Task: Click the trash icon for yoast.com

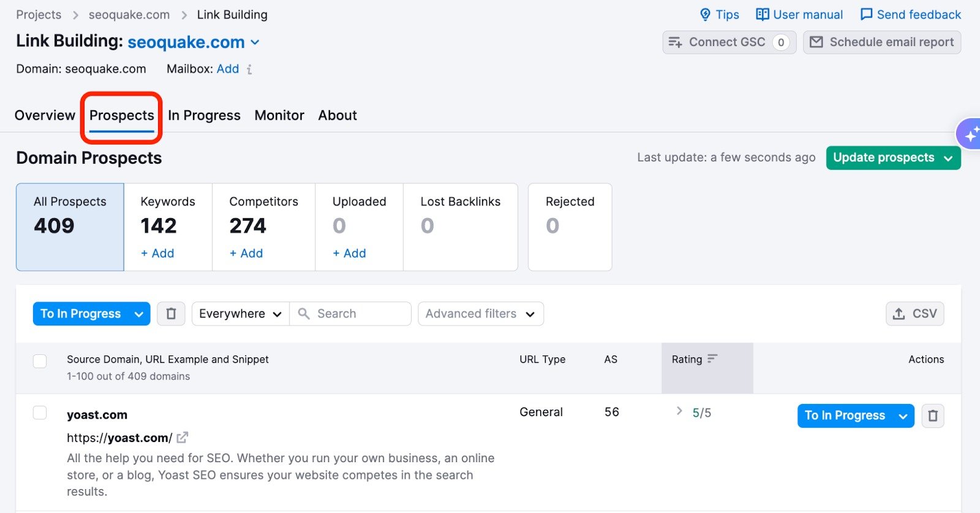Action: [932, 416]
